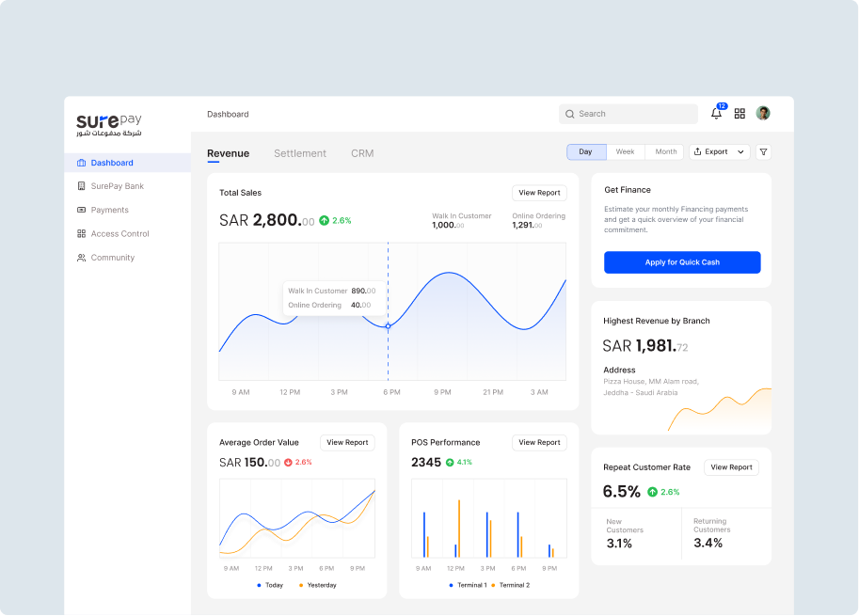Click the SurePay Bank building icon
859x616 pixels.
pos(82,186)
